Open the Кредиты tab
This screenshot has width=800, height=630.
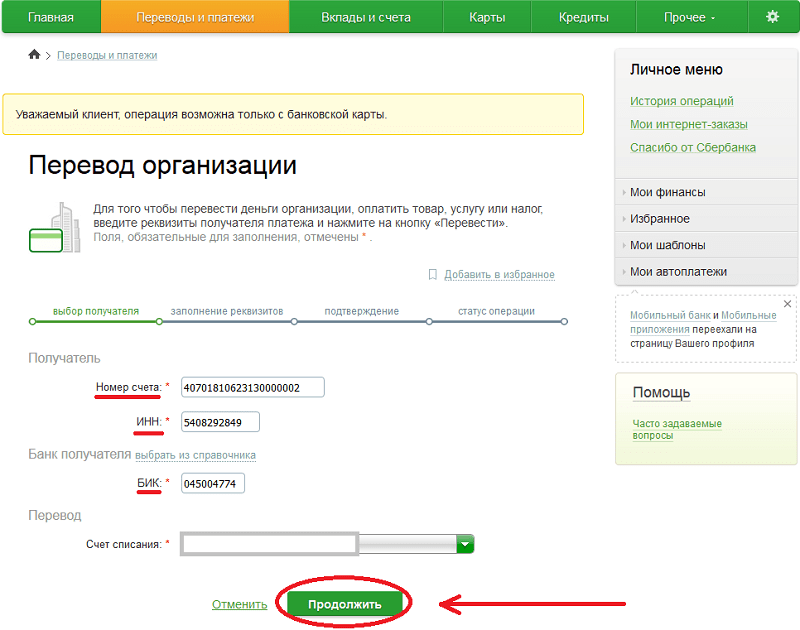(584, 17)
